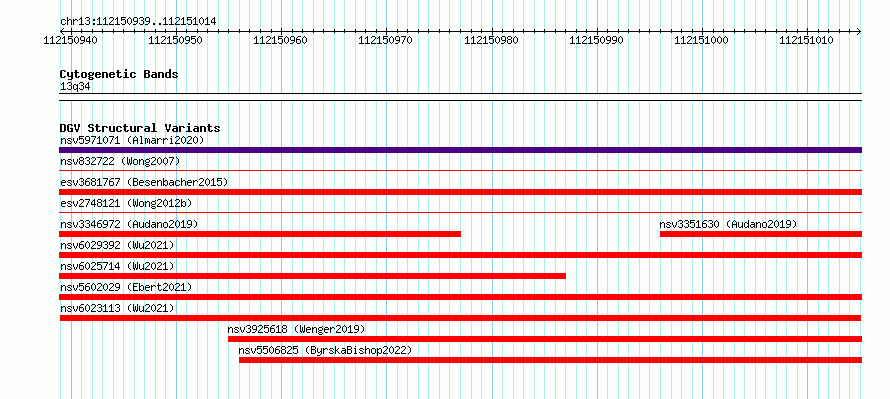Viewport: 890px width, 399px height.
Task: Select the red nsv3925618 variant bar
Action: [545, 339]
